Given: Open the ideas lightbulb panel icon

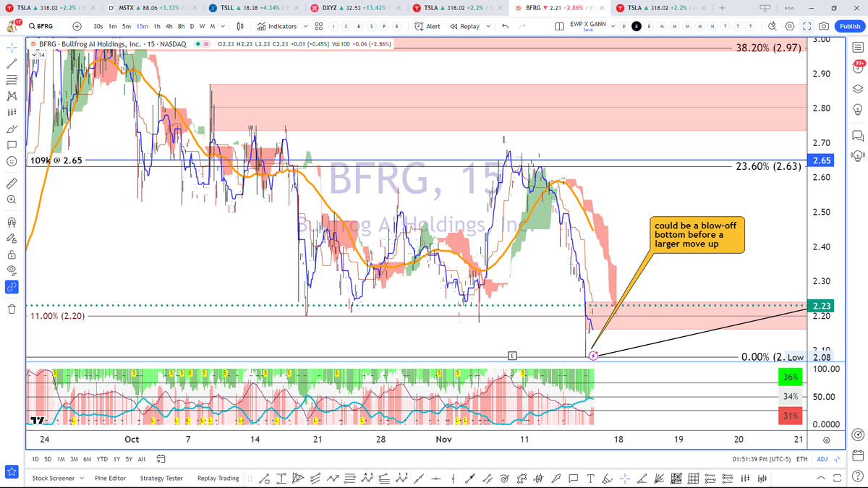Looking at the screenshot, I should click(858, 110).
